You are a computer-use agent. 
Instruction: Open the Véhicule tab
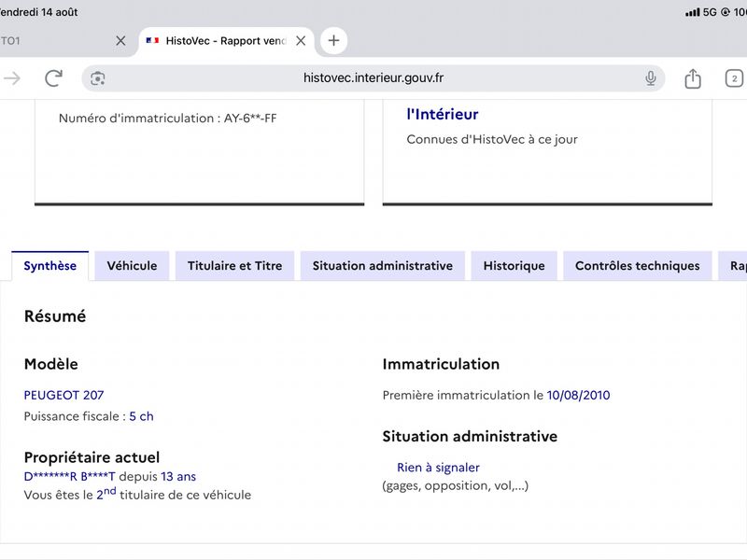click(x=132, y=266)
